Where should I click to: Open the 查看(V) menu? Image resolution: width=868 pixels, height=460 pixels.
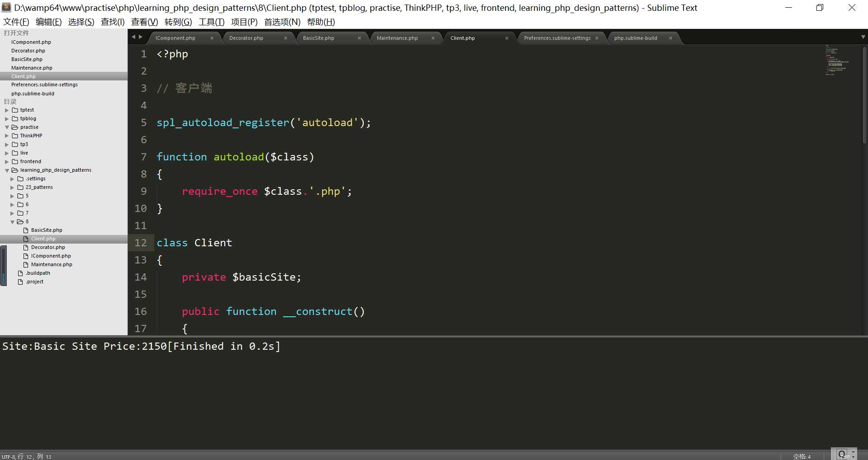coord(145,22)
